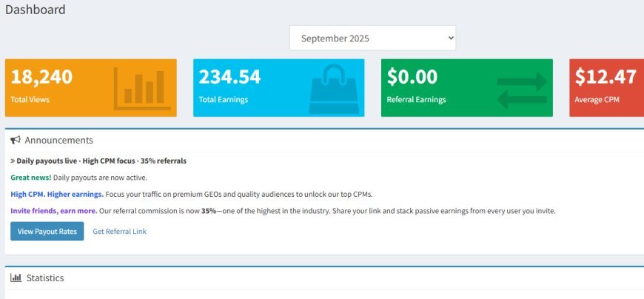Click the green "Great news!" text
This screenshot has height=299, width=644.
(x=31, y=178)
